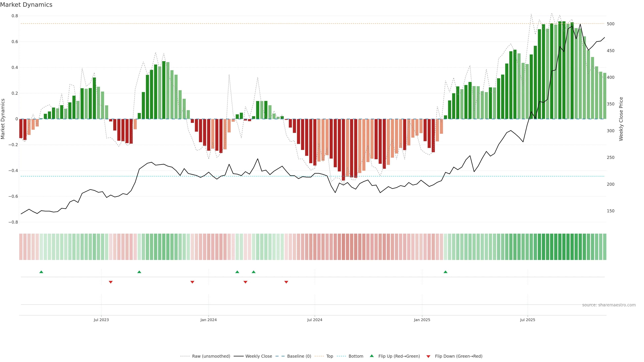This screenshot has height=362, width=644.
Task: Click the last red flip-down triangle marker
Action: tap(286, 282)
